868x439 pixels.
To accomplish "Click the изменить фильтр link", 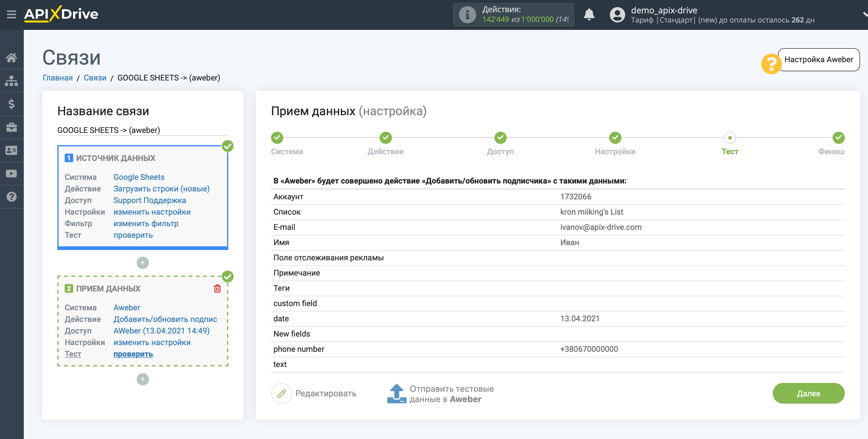I will [x=146, y=223].
